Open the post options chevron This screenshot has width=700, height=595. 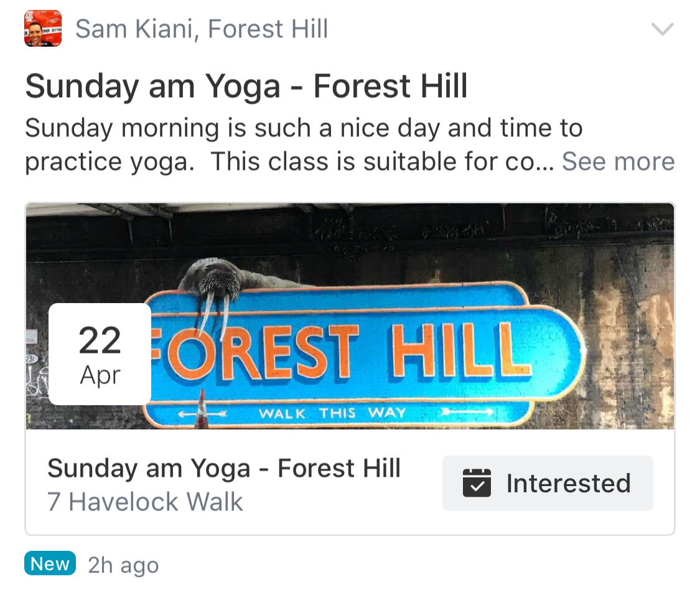[661, 29]
